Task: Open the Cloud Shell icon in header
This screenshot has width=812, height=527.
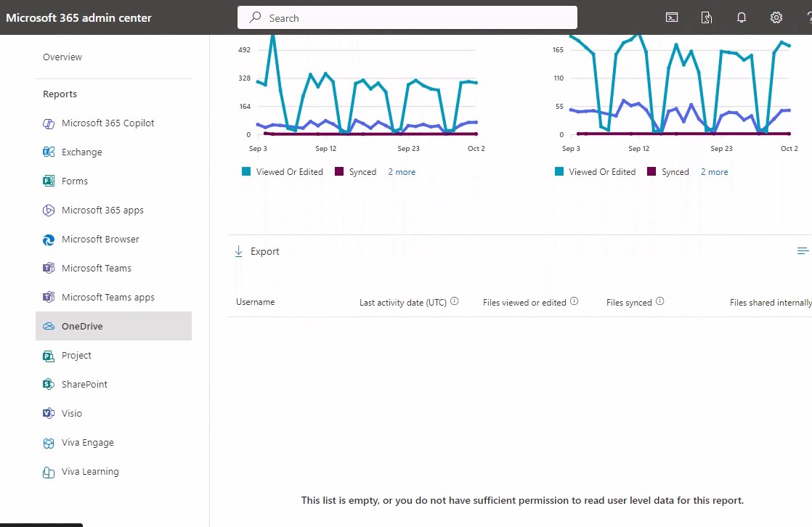Action: click(672, 17)
